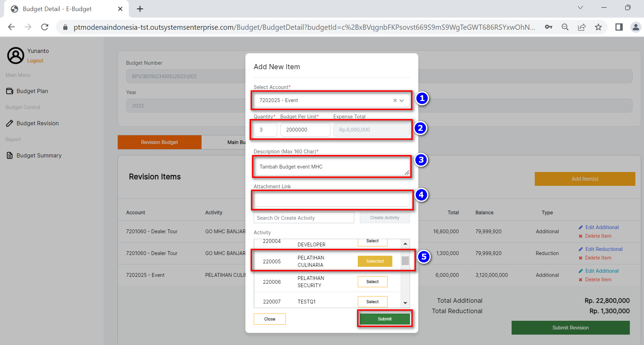The width and height of the screenshot is (644, 345).
Task: Click the bookmark star icon
Action: coord(598,27)
